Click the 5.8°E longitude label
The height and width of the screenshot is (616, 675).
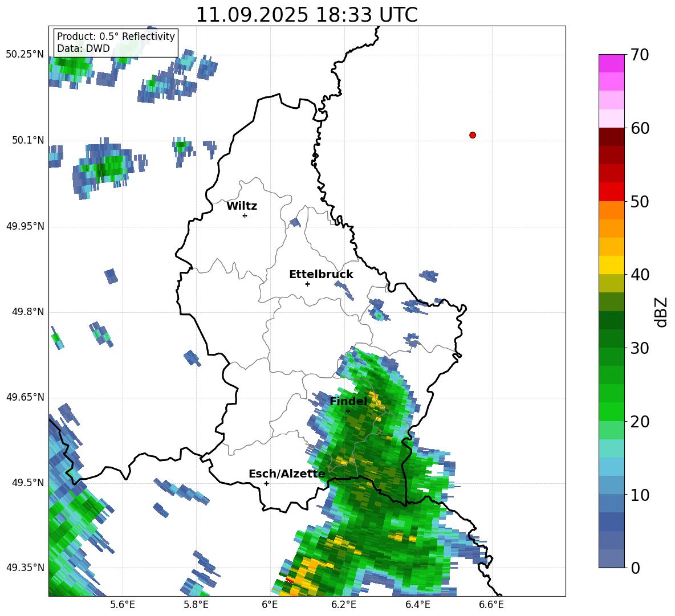point(196,605)
